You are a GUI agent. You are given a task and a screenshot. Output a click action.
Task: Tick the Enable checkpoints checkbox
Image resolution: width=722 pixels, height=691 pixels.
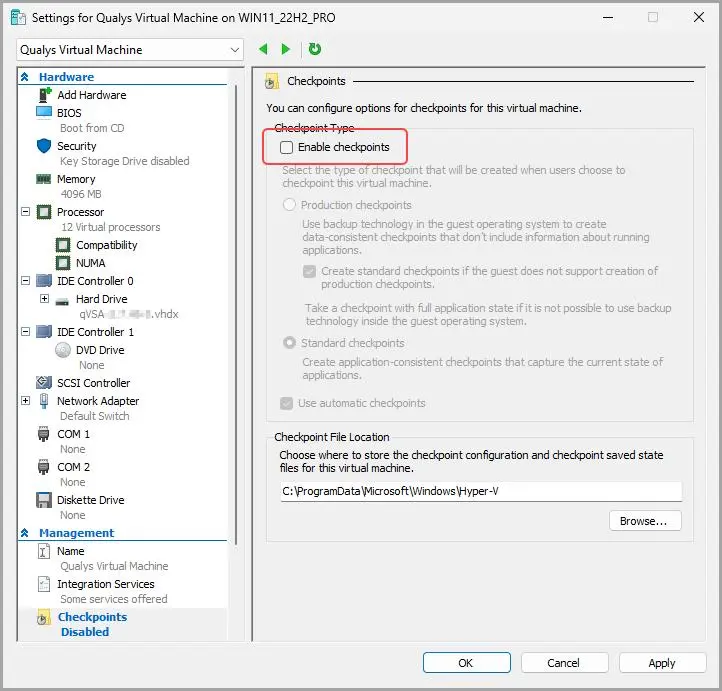[x=286, y=147]
